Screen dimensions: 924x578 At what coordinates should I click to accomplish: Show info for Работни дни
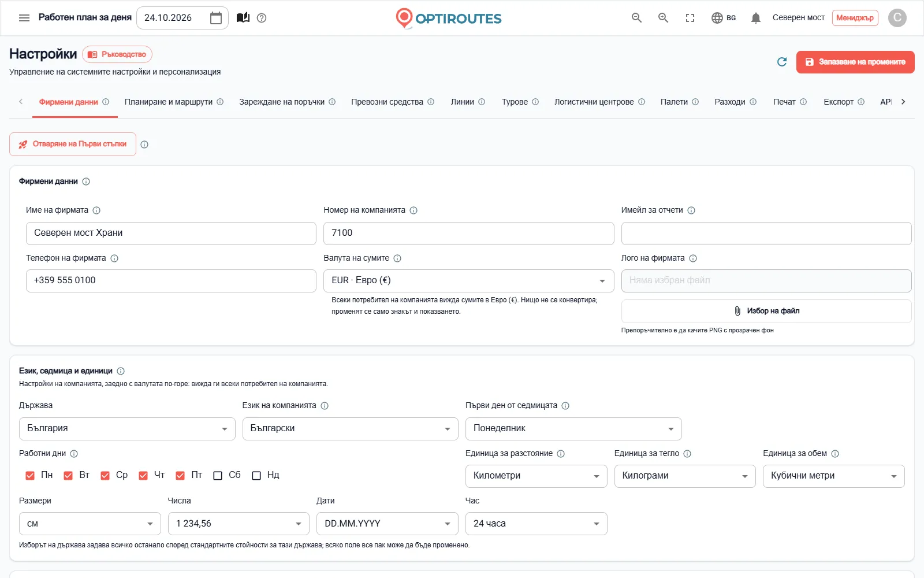[x=74, y=454]
